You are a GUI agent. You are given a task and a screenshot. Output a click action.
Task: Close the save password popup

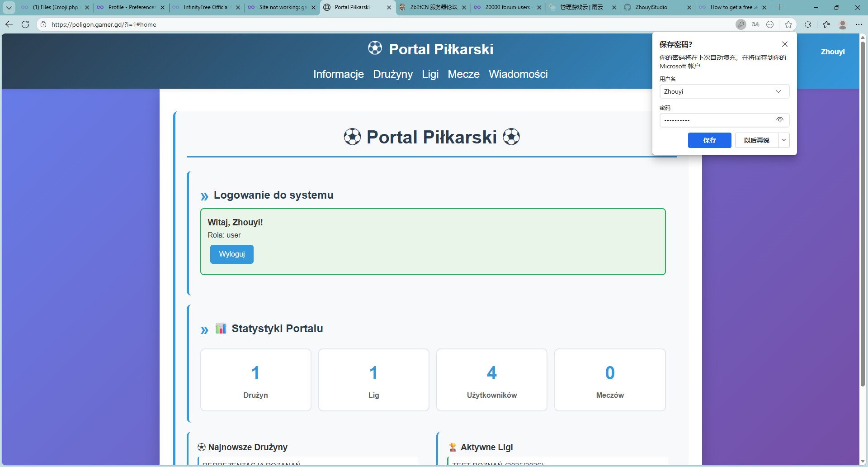pos(785,44)
